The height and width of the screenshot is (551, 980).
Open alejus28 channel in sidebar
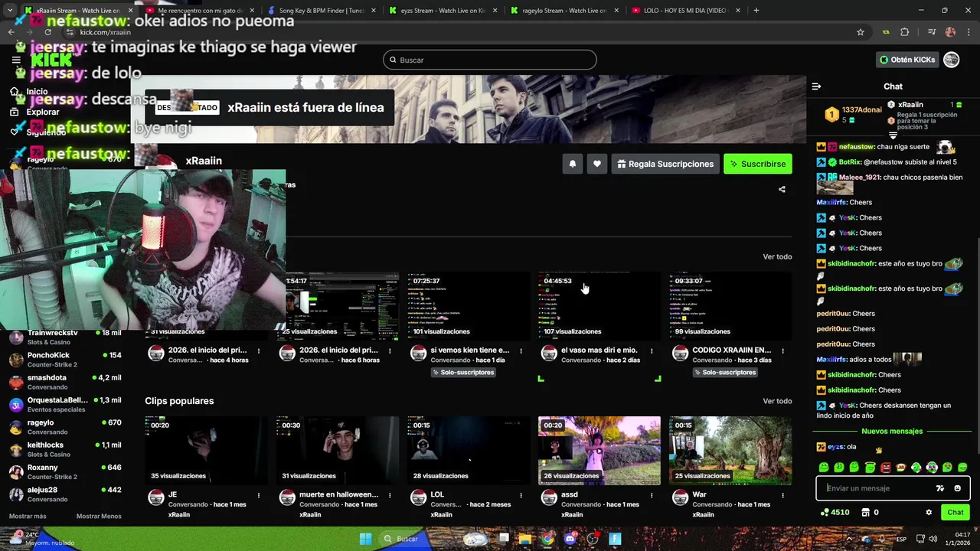64,494
